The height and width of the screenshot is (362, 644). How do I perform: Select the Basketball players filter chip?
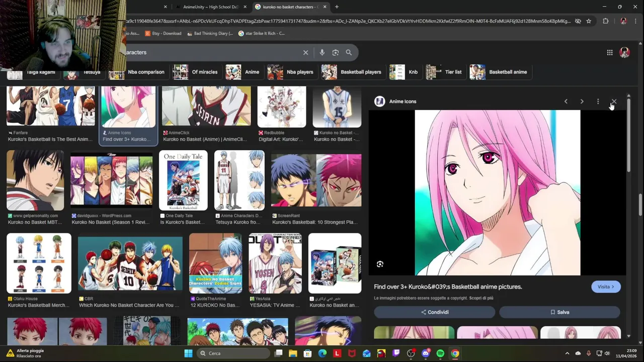(353, 72)
